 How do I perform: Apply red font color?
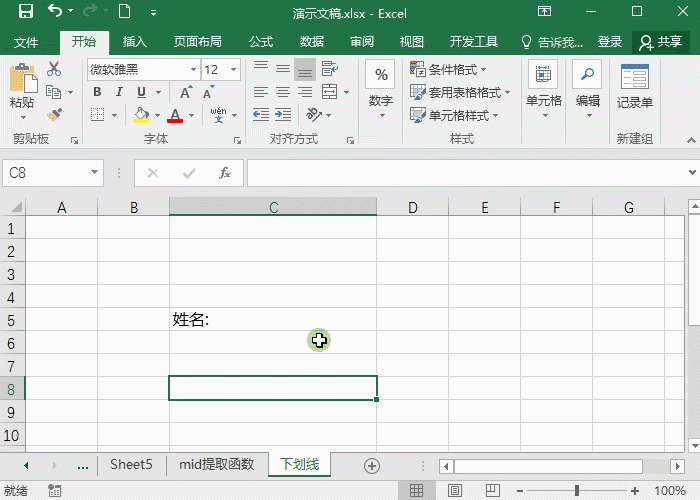tap(175, 115)
